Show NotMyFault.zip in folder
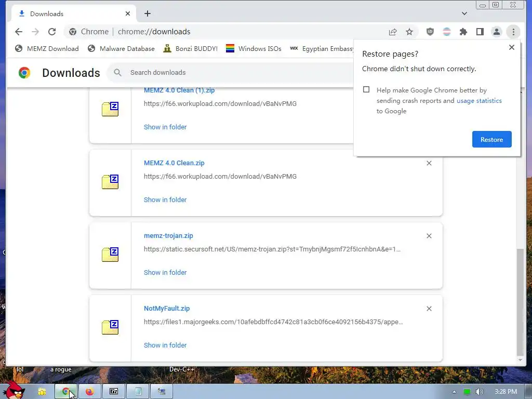532x399 pixels. (x=165, y=345)
